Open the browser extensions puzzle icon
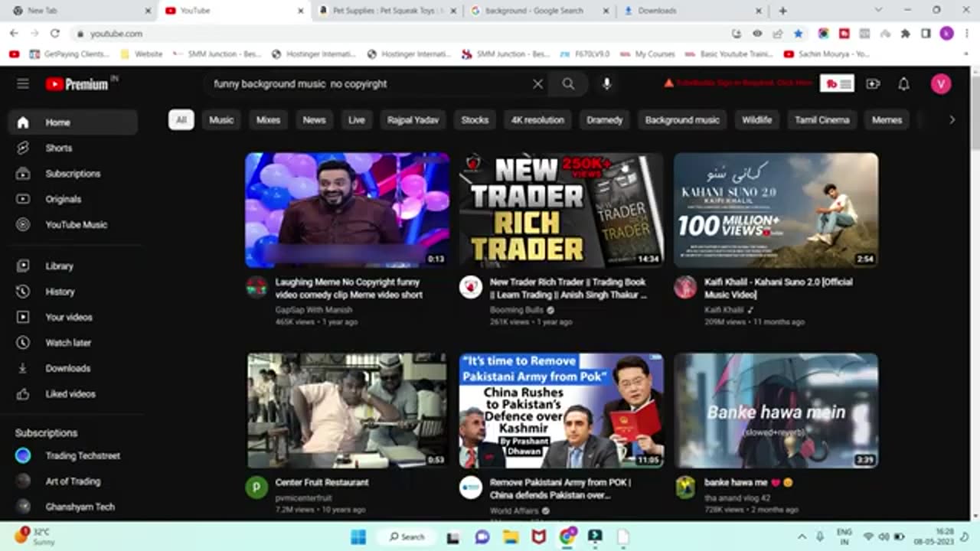 coord(905,34)
